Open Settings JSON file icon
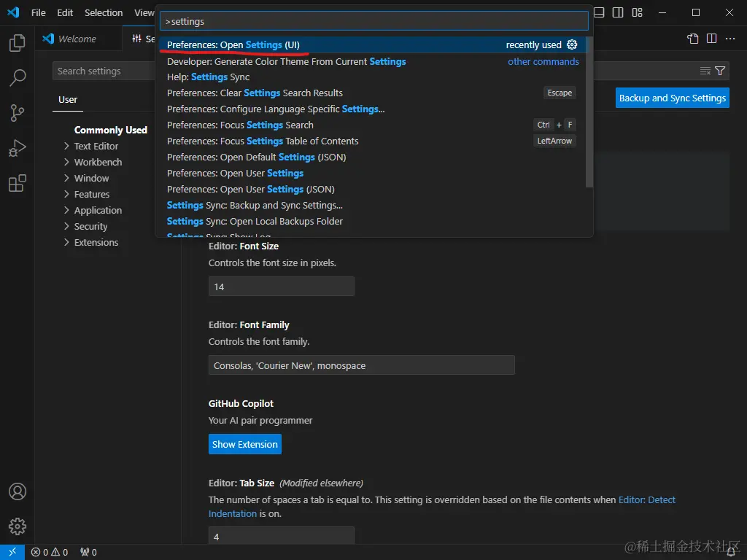The width and height of the screenshot is (747, 560). click(x=693, y=39)
